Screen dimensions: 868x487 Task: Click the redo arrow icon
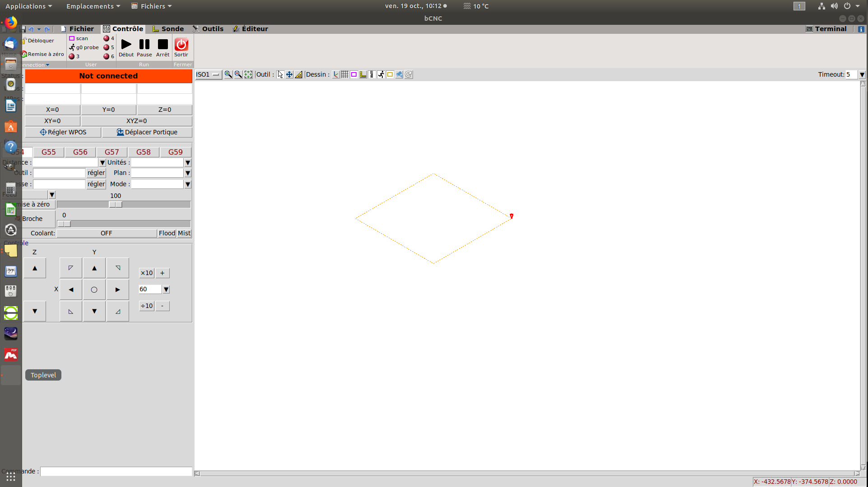pyautogui.click(x=47, y=29)
